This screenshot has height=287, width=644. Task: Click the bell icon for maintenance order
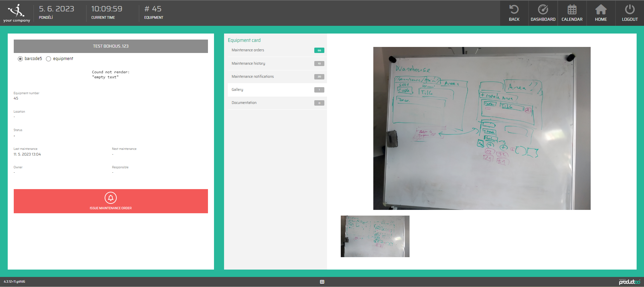coord(111,198)
